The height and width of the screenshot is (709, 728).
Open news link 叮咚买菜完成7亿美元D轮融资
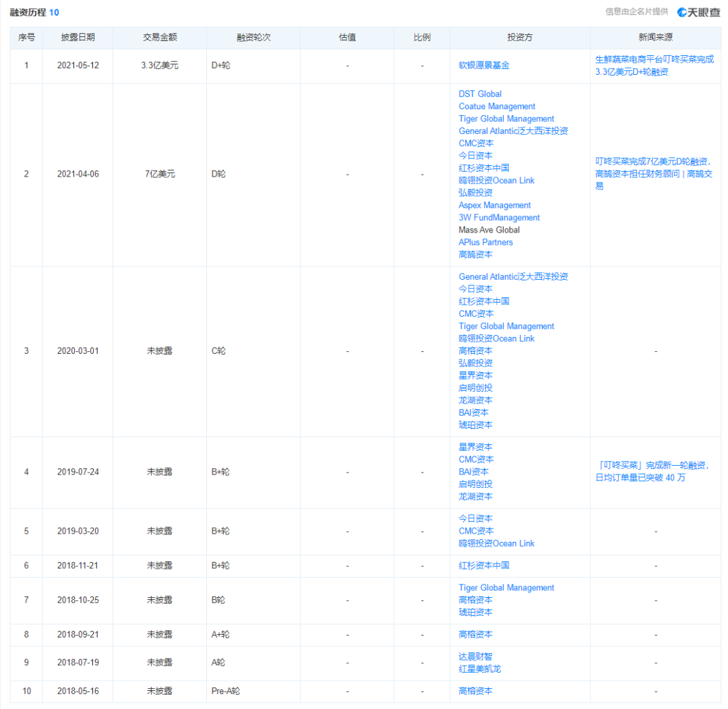(654, 174)
